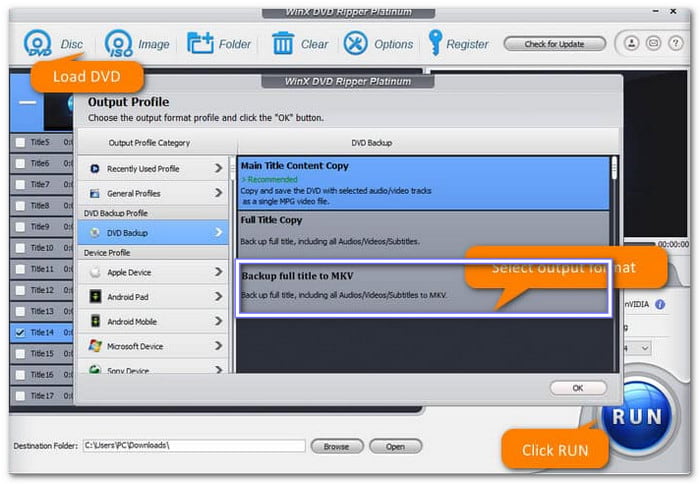
Task: Enable the Title16 checkbox
Action: (20, 375)
